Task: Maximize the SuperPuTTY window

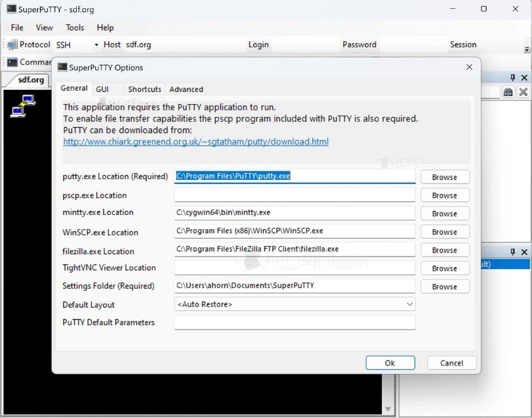Action: pyautogui.click(x=484, y=9)
